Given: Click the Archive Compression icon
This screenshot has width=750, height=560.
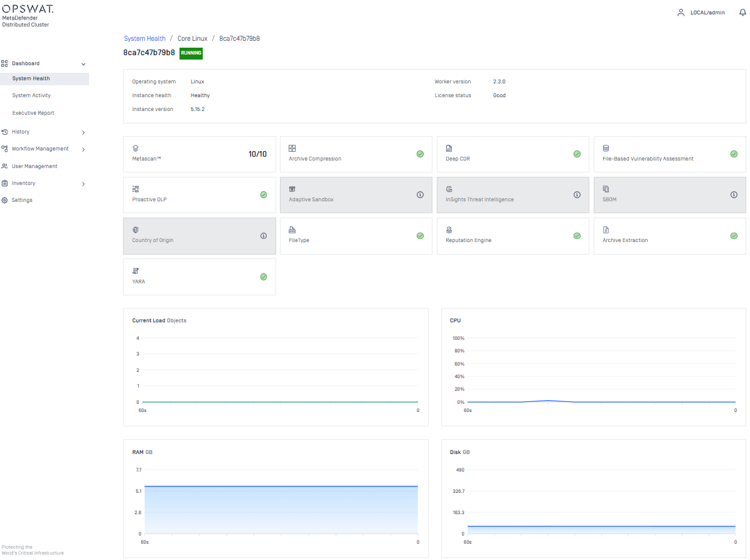Looking at the screenshot, I should coord(292,149).
